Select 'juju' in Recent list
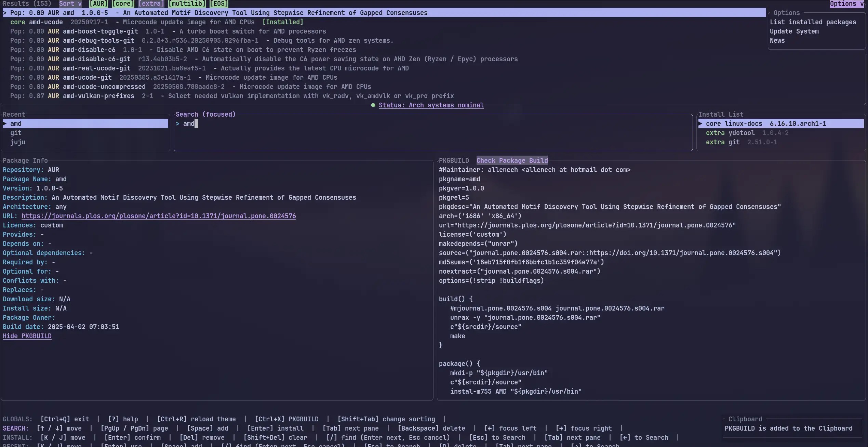868x447 pixels. click(85, 142)
